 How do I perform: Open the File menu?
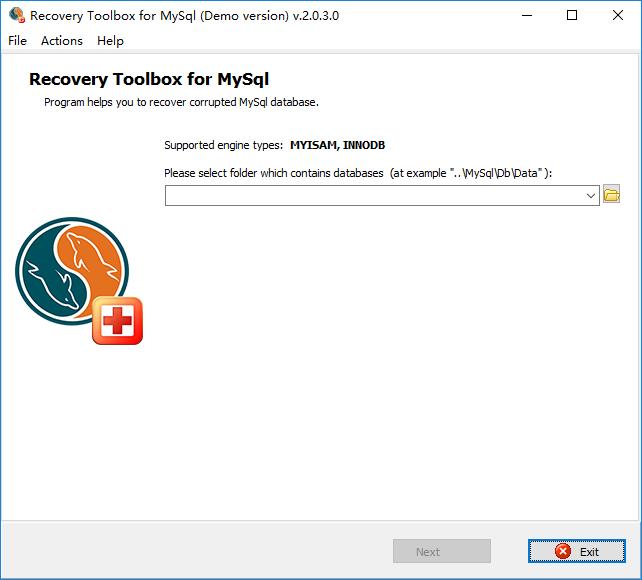pos(17,41)
